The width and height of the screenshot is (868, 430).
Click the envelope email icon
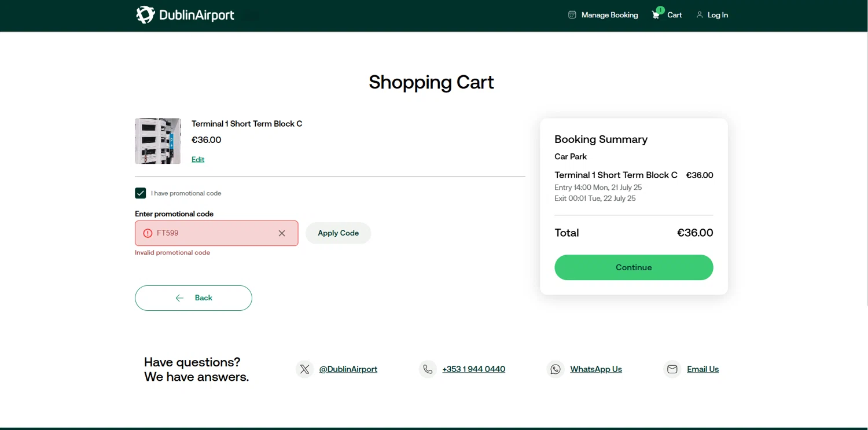click(x=672, y=369)
